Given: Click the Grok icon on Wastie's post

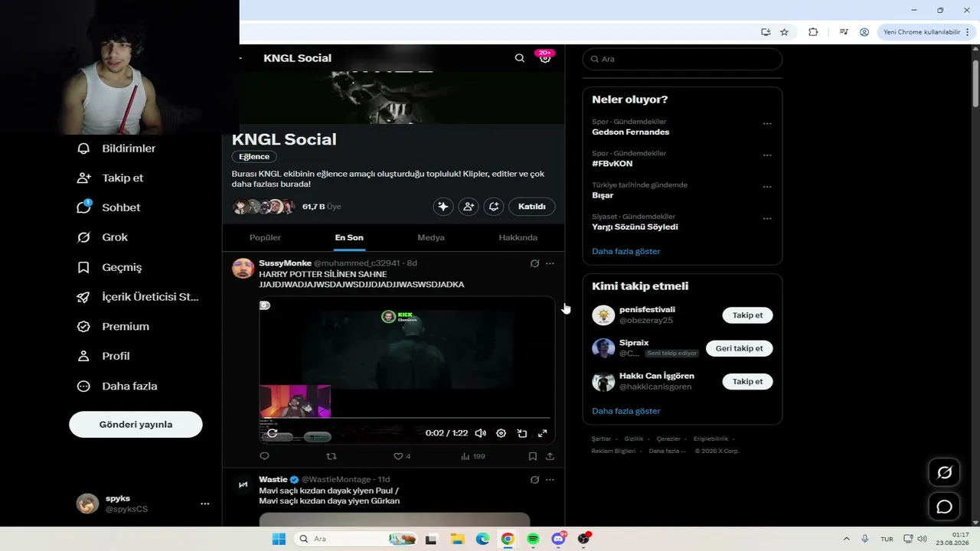Looking at the screenshot, I should click(534, 480).
